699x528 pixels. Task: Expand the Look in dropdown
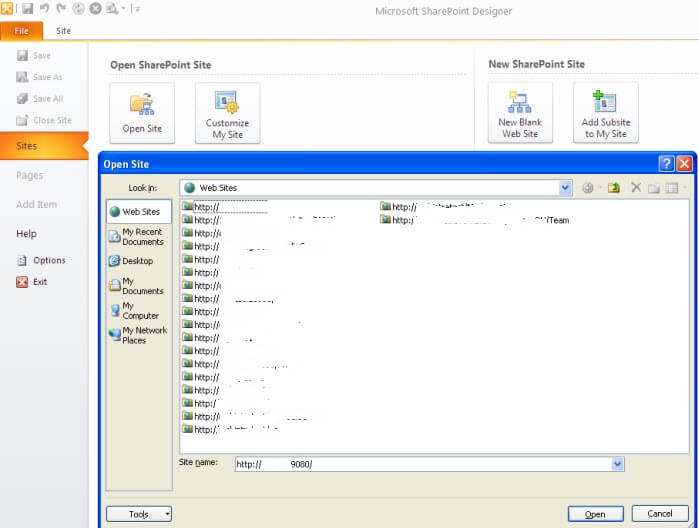coord(565,188)
